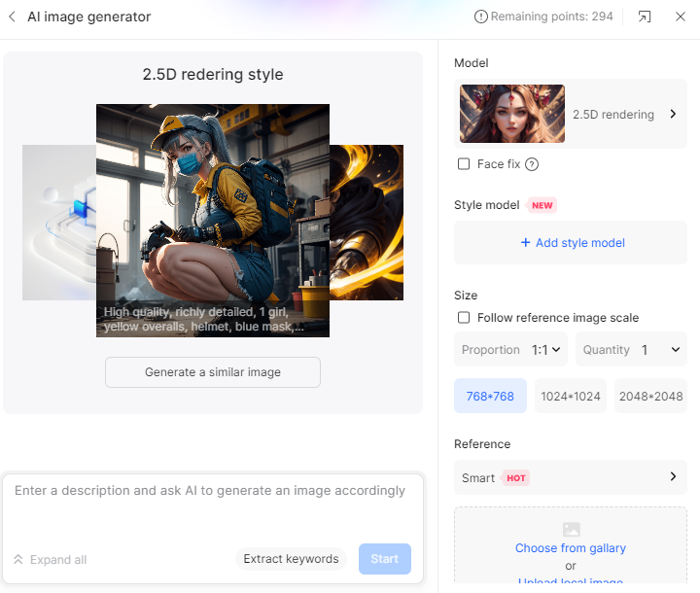
Task: Pop out the panel with the arrow icon
Action: coord(645,17)
